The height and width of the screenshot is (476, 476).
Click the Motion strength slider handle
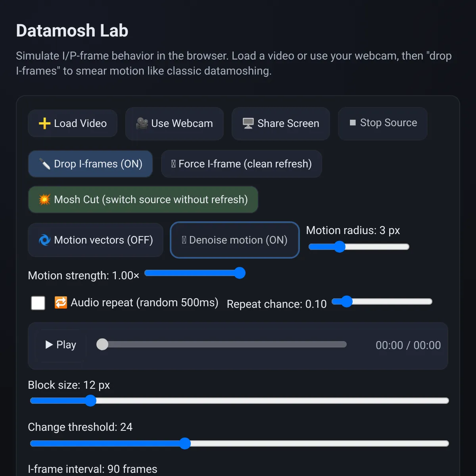pos(240,273)
